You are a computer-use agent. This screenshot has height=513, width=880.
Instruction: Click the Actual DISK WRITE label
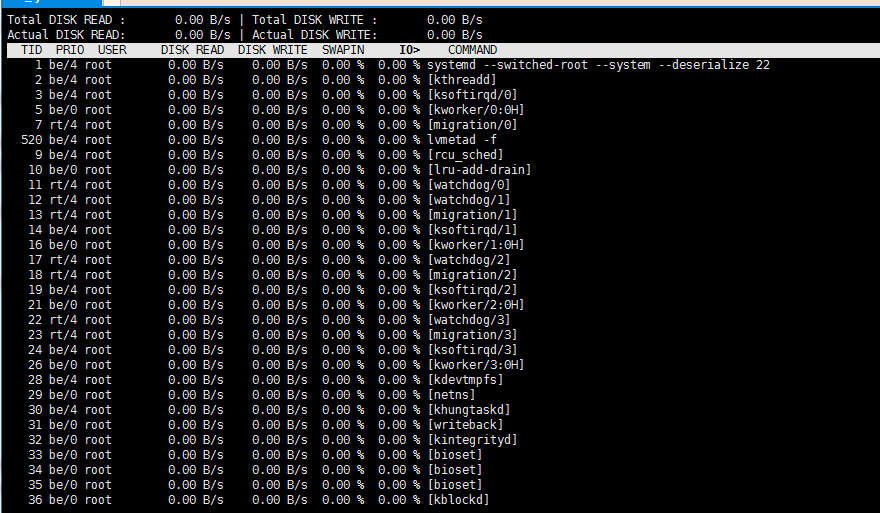[314, 35]
